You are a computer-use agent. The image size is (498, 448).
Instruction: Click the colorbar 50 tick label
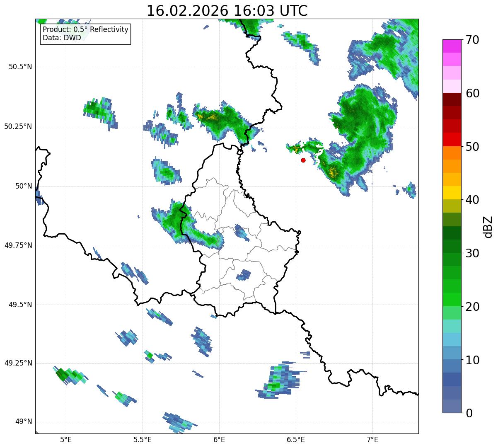(x=472, y=147)
